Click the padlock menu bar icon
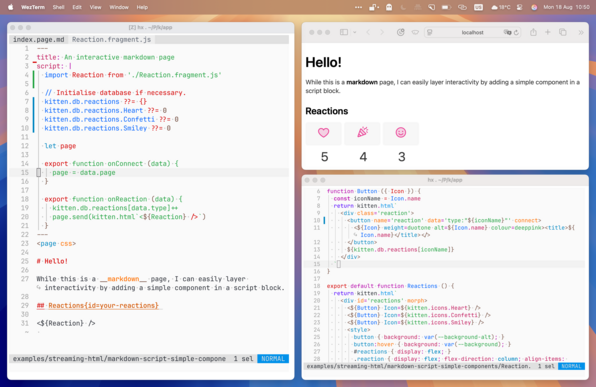 (x=374, y=7)
